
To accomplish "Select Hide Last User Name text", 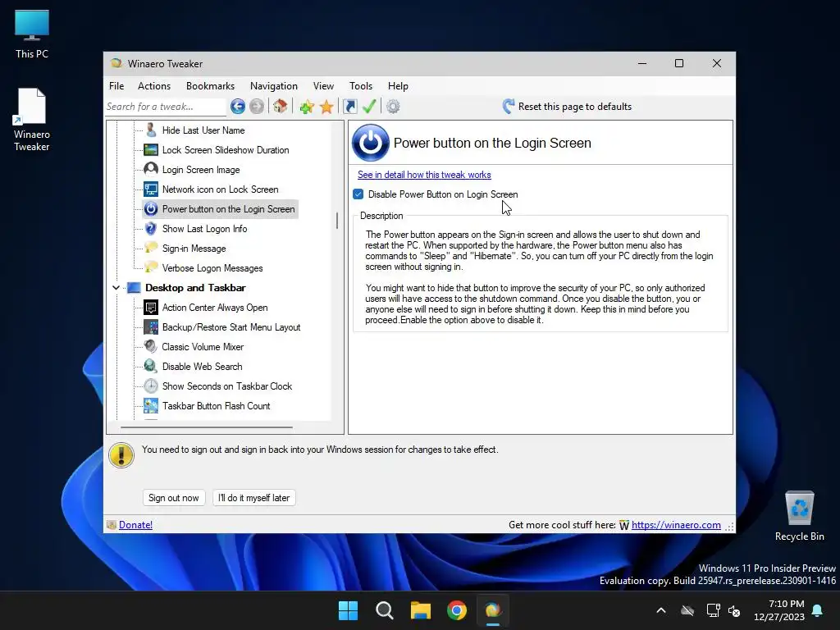I will point(203,130).
